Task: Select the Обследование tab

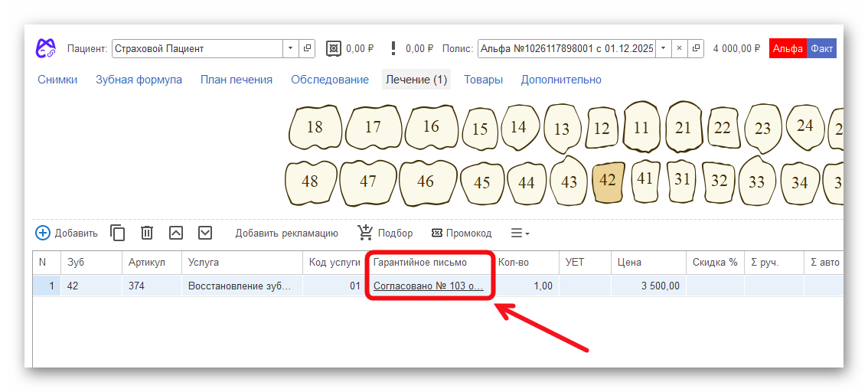Action: click(x=330, y=80)
